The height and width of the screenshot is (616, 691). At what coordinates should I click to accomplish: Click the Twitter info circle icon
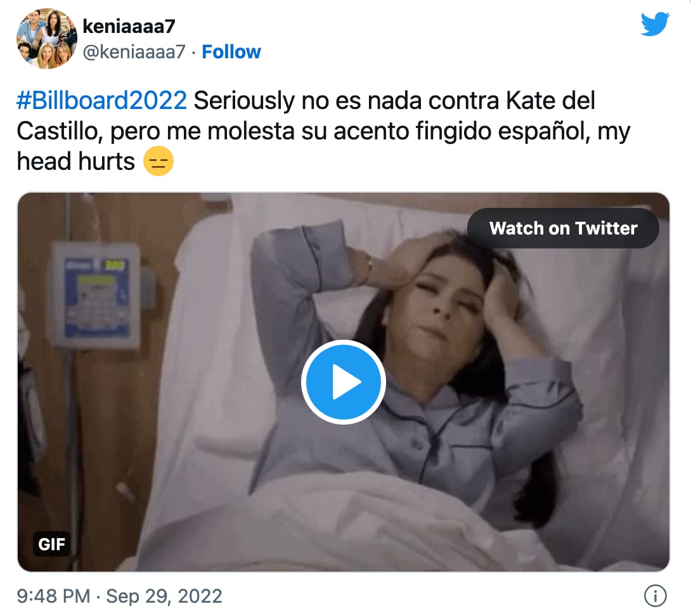655,596
